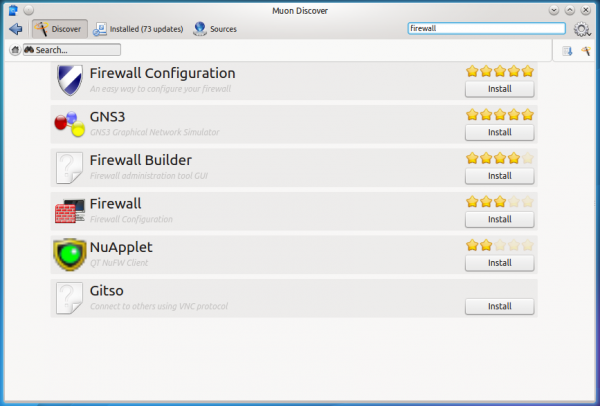The image size is (600, 406).
Task: Install Firewall Configuration
Action: click(499, 89)
